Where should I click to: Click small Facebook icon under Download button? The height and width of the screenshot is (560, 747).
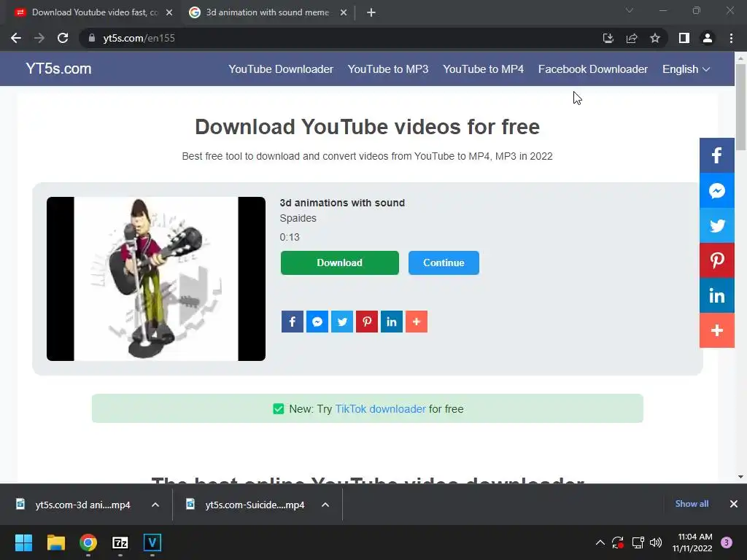293,322
